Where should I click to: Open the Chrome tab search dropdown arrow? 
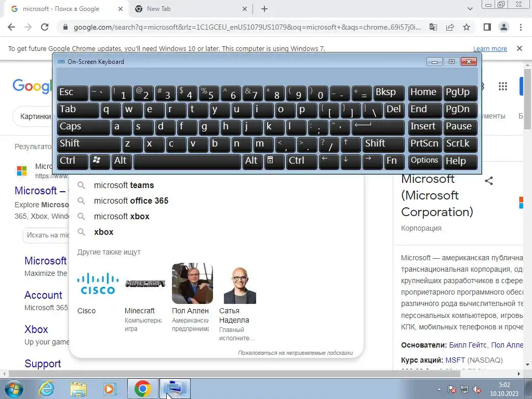pos(470,9)
